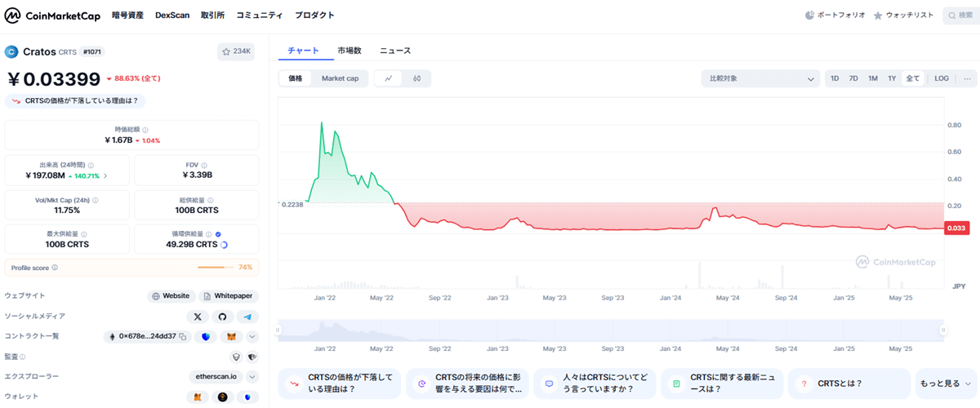The width and height of the screenshot is (980, 408).
Task: Click MetaMask fox in contract row
Action: (x=231, y=336)
